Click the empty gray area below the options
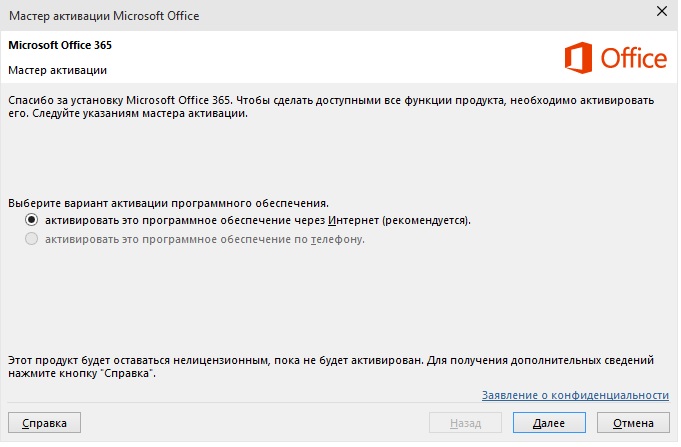 point(339,300)
